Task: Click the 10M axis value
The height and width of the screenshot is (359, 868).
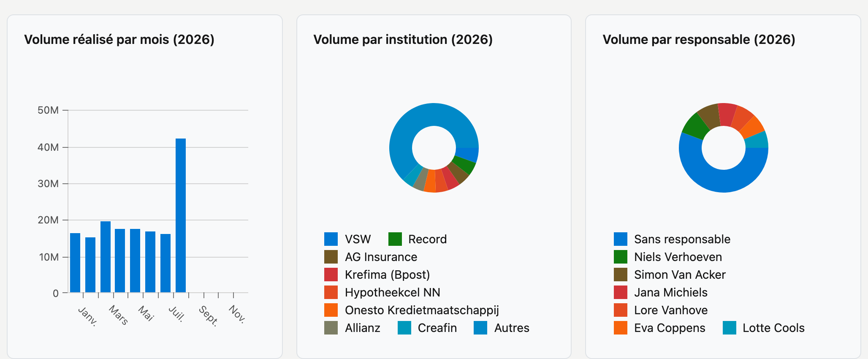Action: tap(49, 257)
